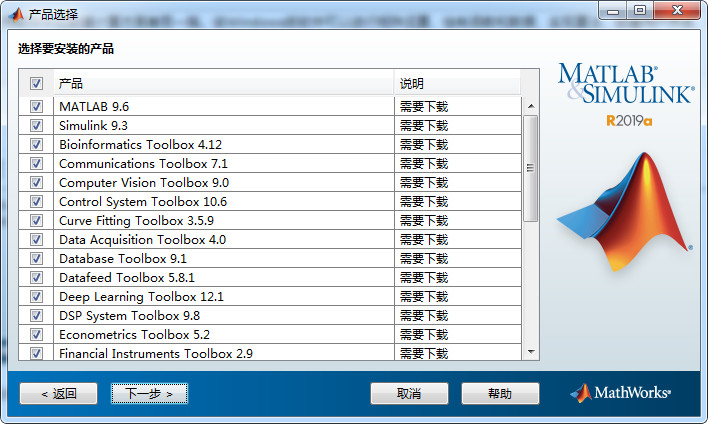This screenshot has height=424, width=708.
Task: Close the 产品选择 window
Action: 677,11
